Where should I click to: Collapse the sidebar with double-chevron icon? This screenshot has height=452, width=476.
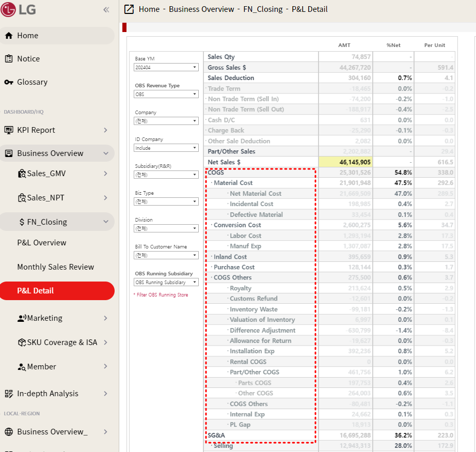tap(106, 9)
